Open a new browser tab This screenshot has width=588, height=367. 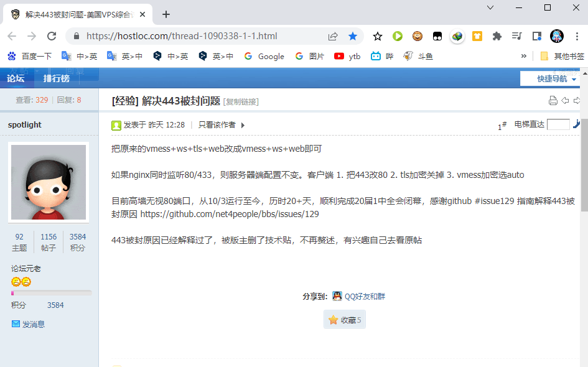pyautogui.click(x=166, y=14)
